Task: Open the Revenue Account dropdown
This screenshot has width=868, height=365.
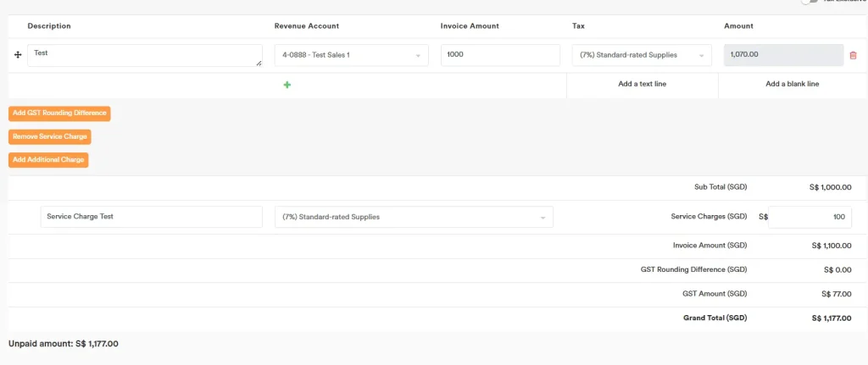Action: pos(351,55)
